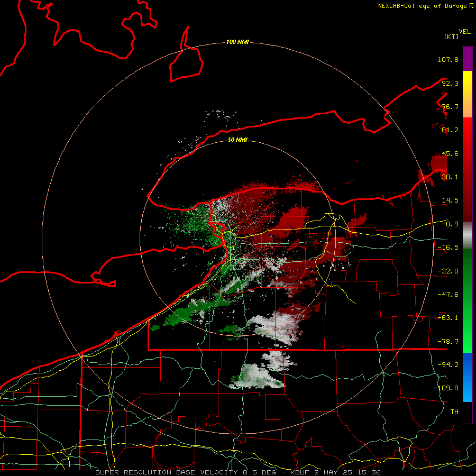This screenshot has width=476, height=476.
Task: Click the 30.1 velocity legend value
Action: (x=450, y=177)
